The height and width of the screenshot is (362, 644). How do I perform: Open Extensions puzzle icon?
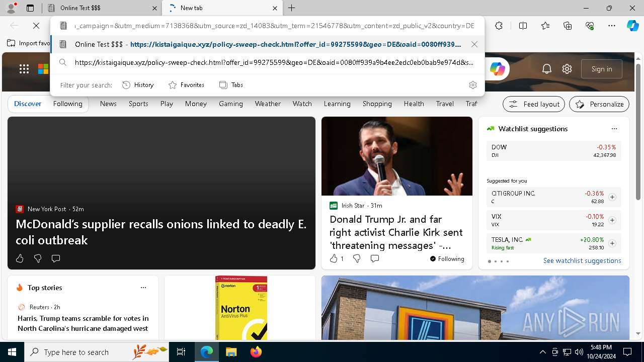coord(499,26)
